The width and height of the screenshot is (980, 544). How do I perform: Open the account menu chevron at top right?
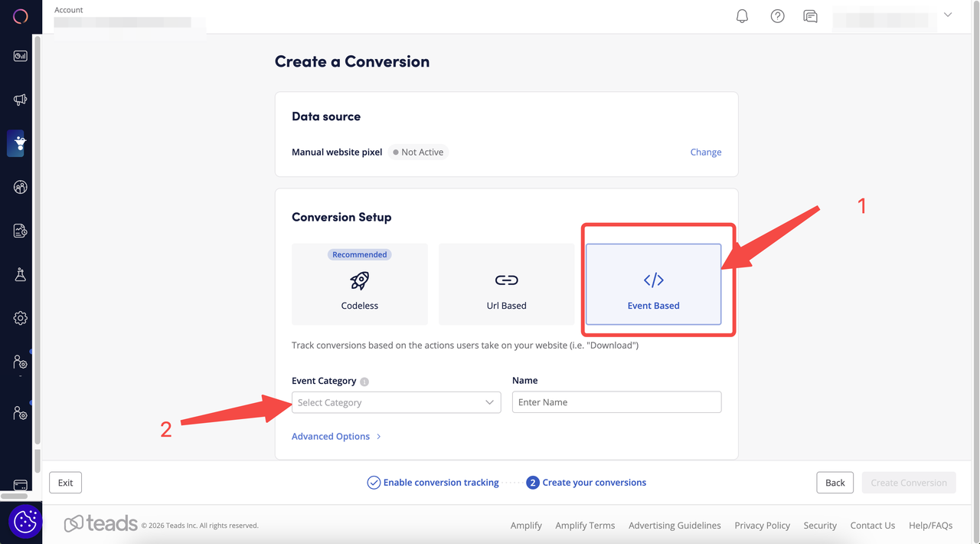(948, 15)
